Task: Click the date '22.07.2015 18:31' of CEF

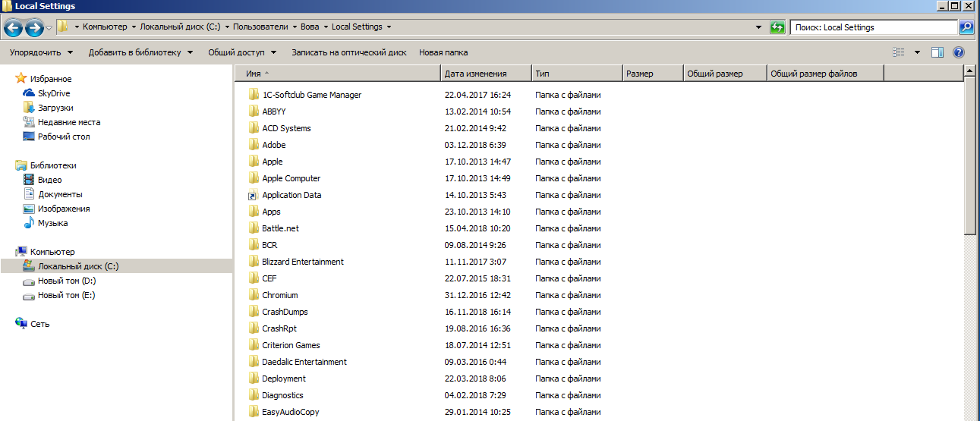Action: pos(477,278)
